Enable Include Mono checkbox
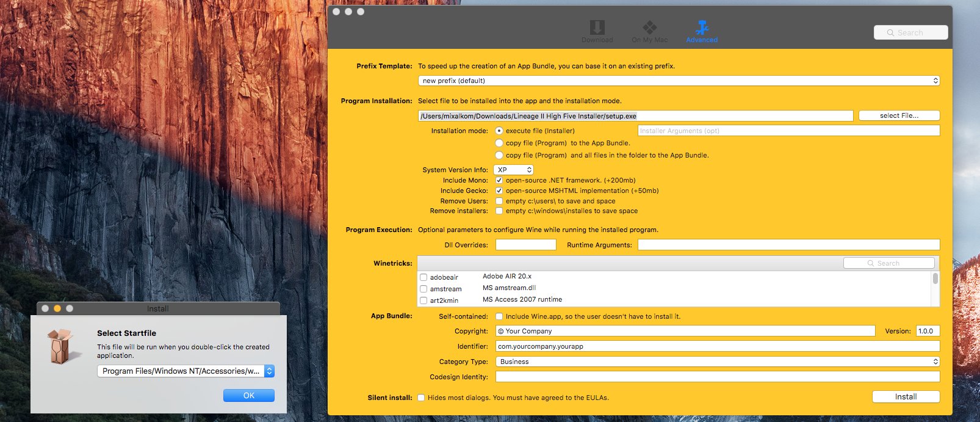980x422 pixels. click(x=499, y=180)
